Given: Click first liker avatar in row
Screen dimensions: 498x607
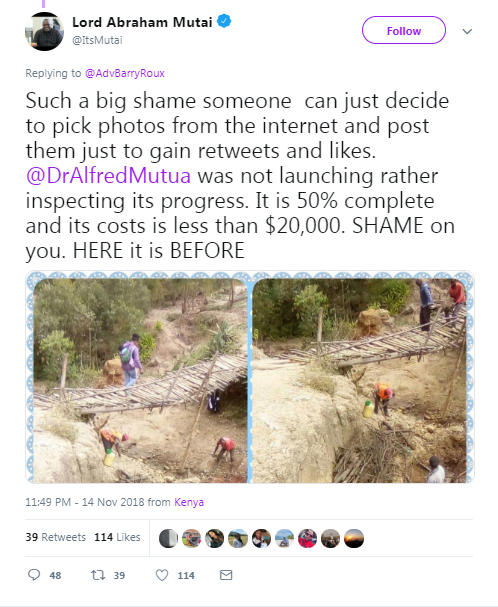Looking at the screenshot, I should click(168, 538).
